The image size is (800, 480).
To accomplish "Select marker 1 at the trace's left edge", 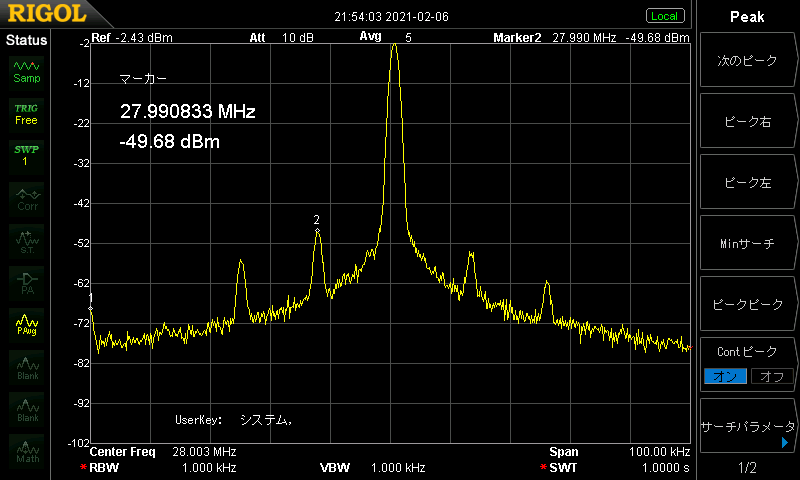I will tap(91, 309).
